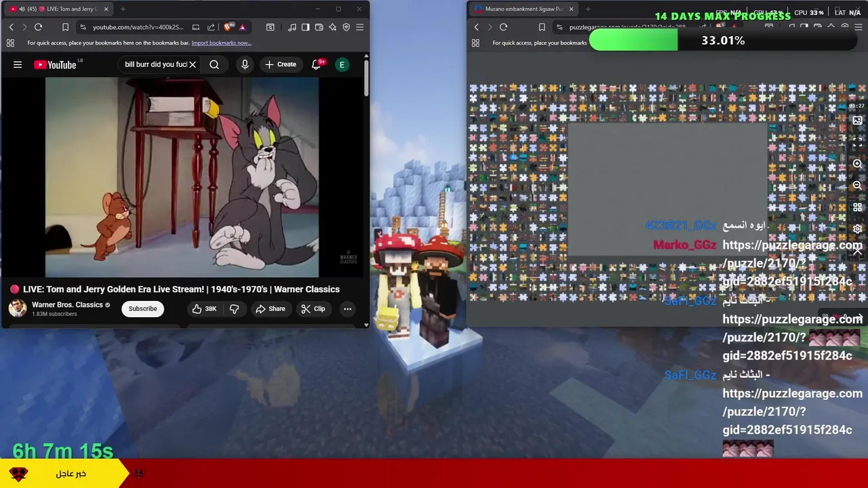Open YouTube notifications bell
The width and height of the screenshot is (868, 488).
[317, 64]
